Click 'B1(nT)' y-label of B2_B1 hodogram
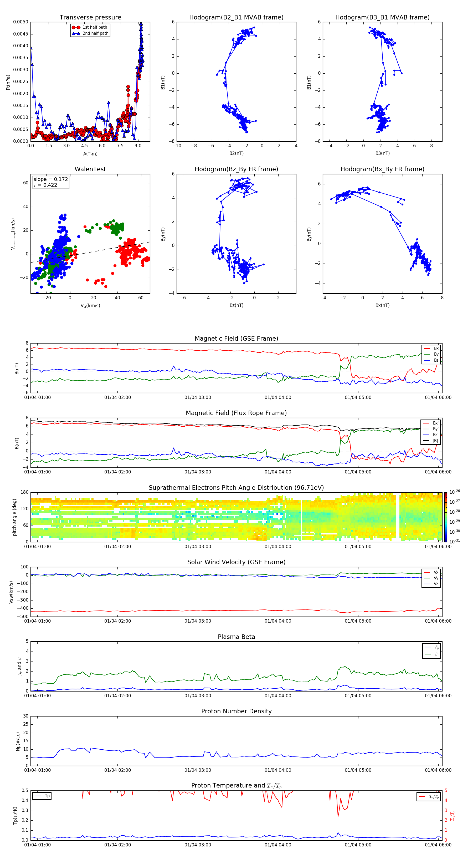 tap(163, 82)
